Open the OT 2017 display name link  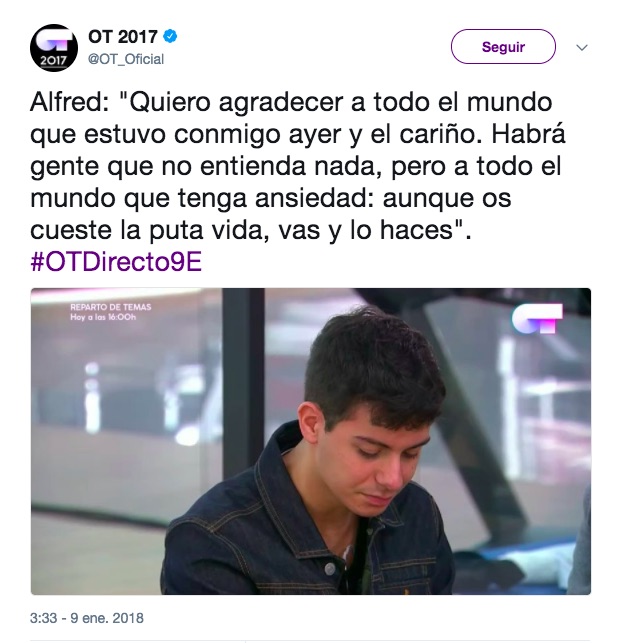pos(123,37)
